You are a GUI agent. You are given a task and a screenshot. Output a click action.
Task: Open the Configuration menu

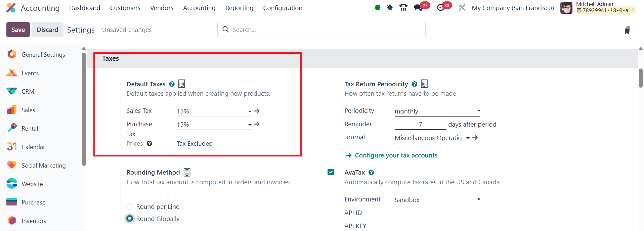pos(283,8)
